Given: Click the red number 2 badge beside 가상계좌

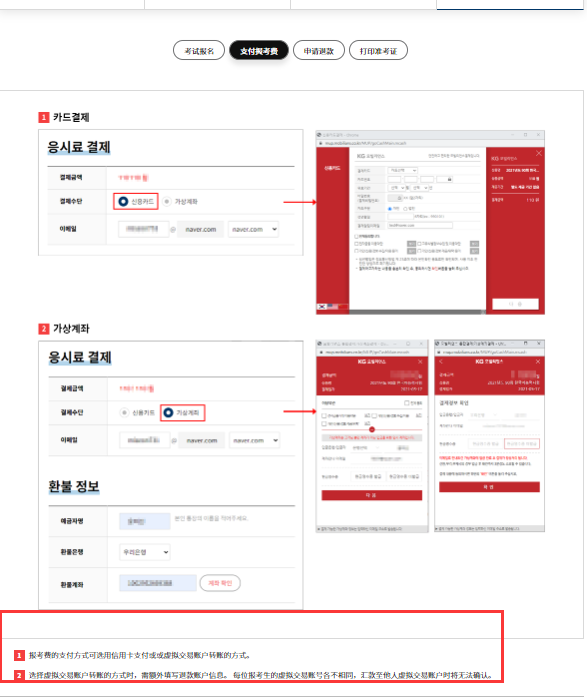Looking at the screenshot, I should click(x=44, y=329).
